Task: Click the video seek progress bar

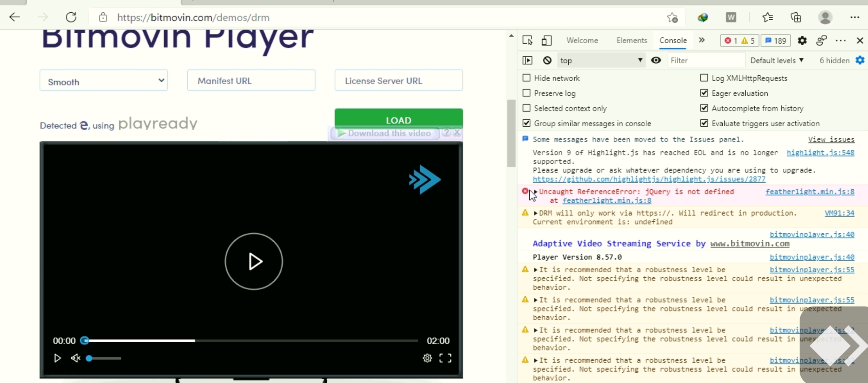Action: (251, 341)
